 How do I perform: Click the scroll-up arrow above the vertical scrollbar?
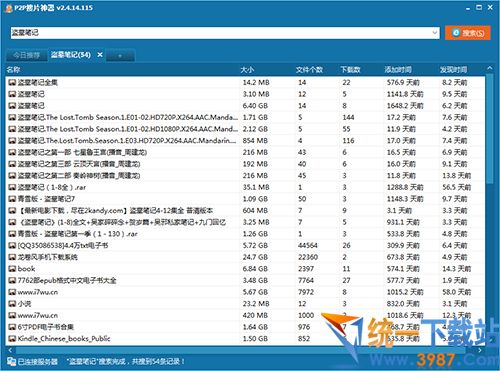click(x=489, y=68)
